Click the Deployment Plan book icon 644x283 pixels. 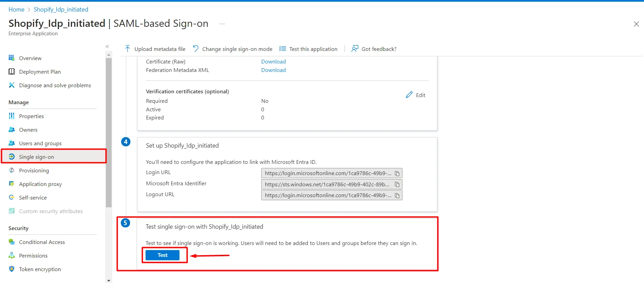coord(12,72)
